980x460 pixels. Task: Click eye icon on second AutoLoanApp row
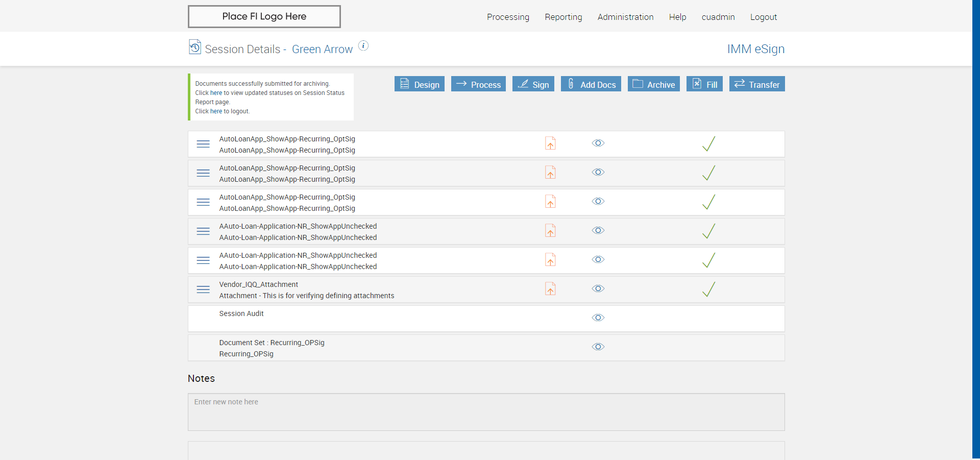[x=598, y=173]
